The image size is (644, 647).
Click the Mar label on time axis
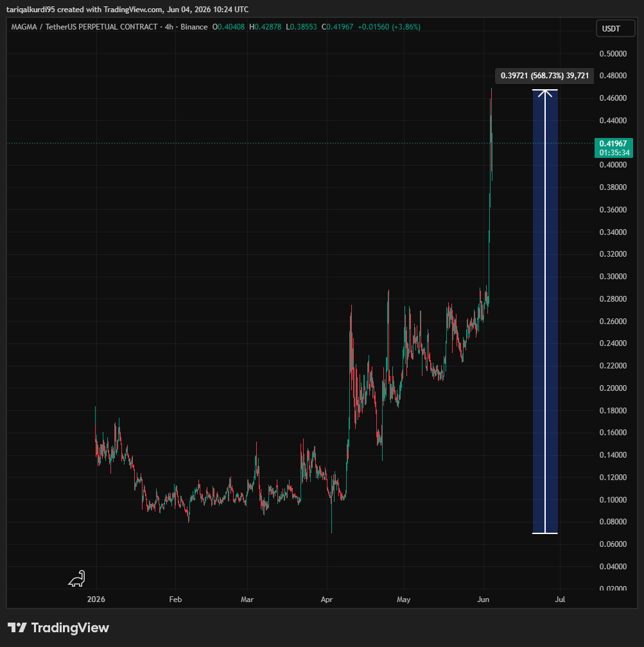(247, 600)
